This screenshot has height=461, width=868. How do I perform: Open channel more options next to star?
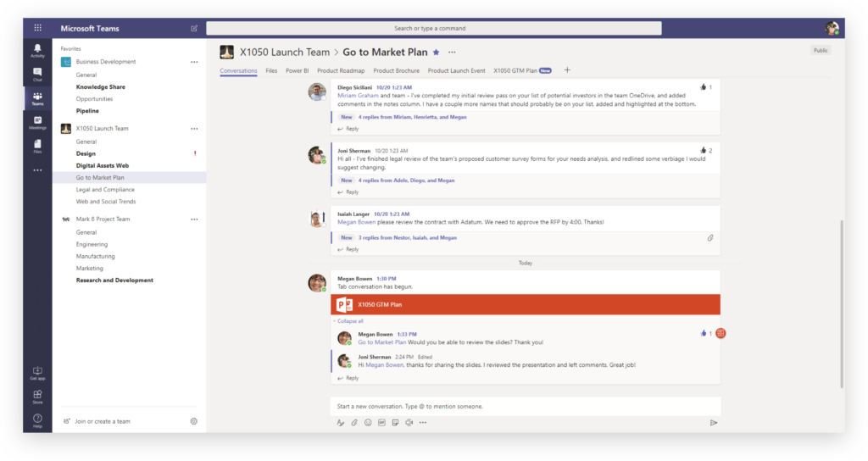coord(453,53)
